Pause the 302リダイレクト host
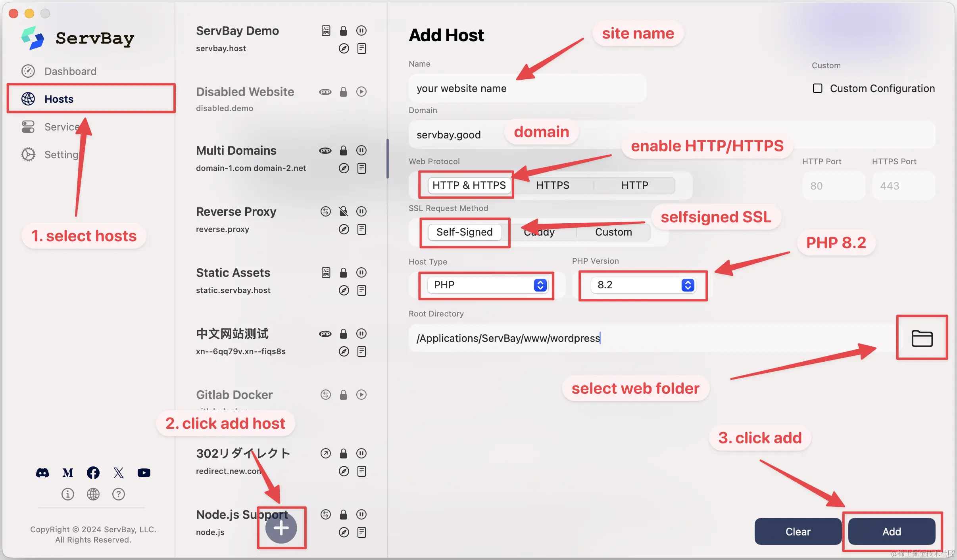 point(361,453)
